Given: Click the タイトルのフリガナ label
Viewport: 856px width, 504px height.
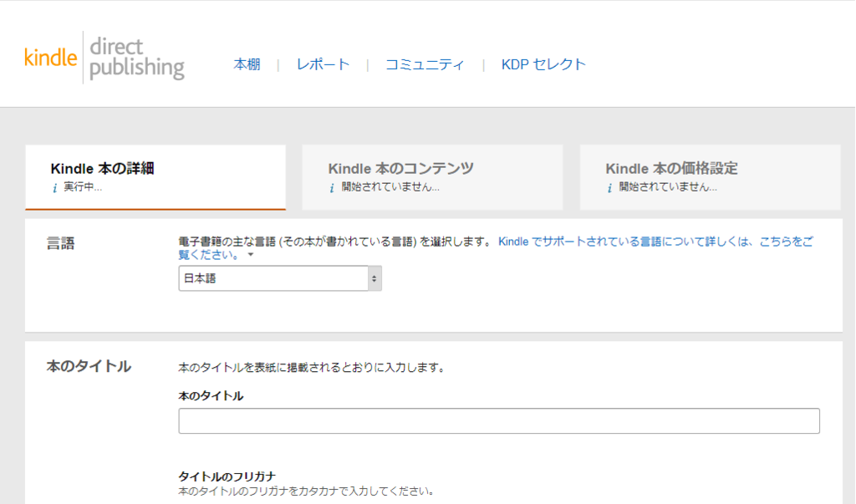Looking at the screenshot, I should [x=227, y=476].
